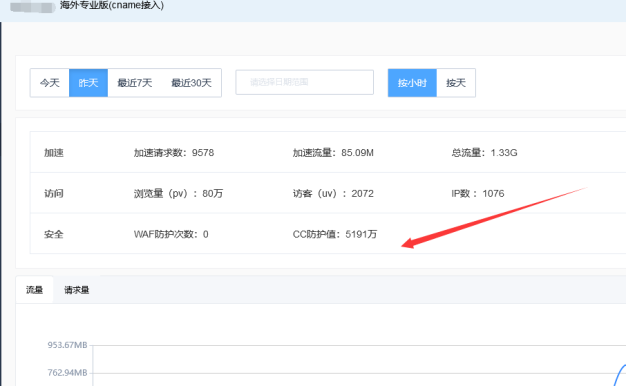Click the 762.94MB axis label
The image size is (626, 386).
click(x=67, y=373)
